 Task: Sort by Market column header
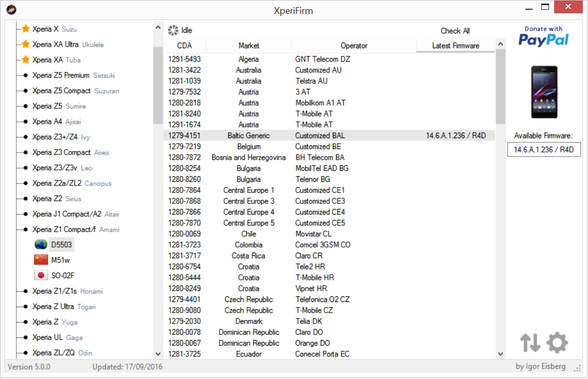point(249,46)
